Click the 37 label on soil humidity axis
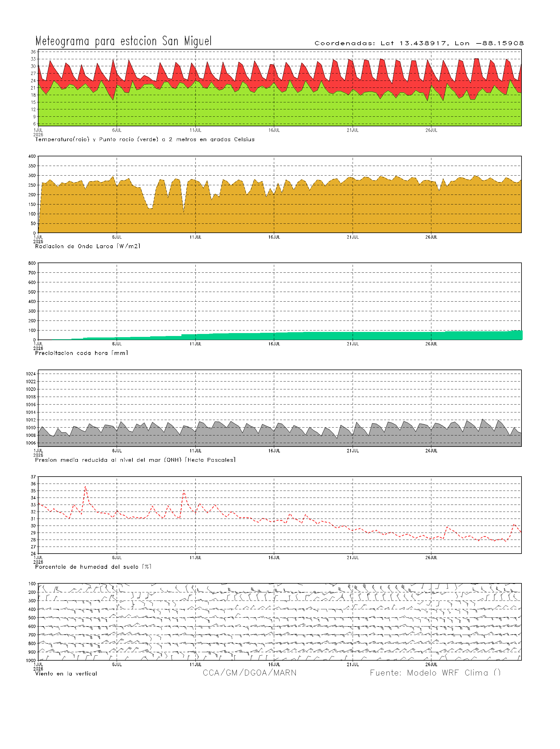This screenshot has height=749, width=560. pyautogui.click(x=33, y=477)
